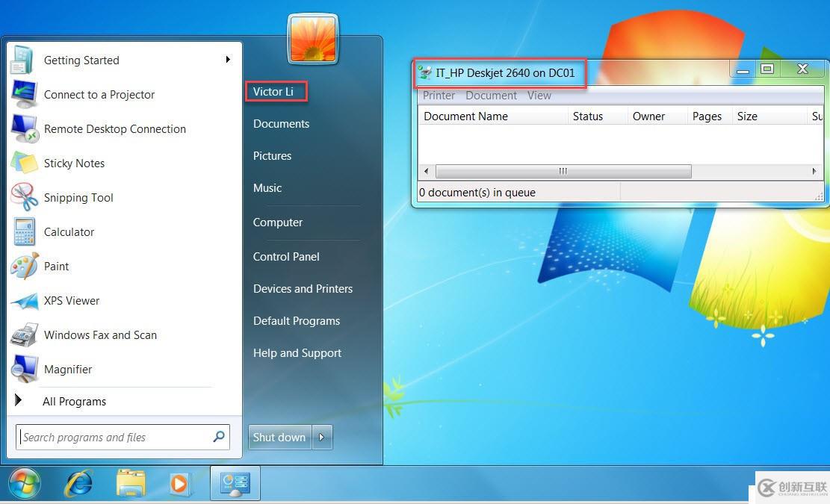Open the Document menu in the queue window

(492, 96)
